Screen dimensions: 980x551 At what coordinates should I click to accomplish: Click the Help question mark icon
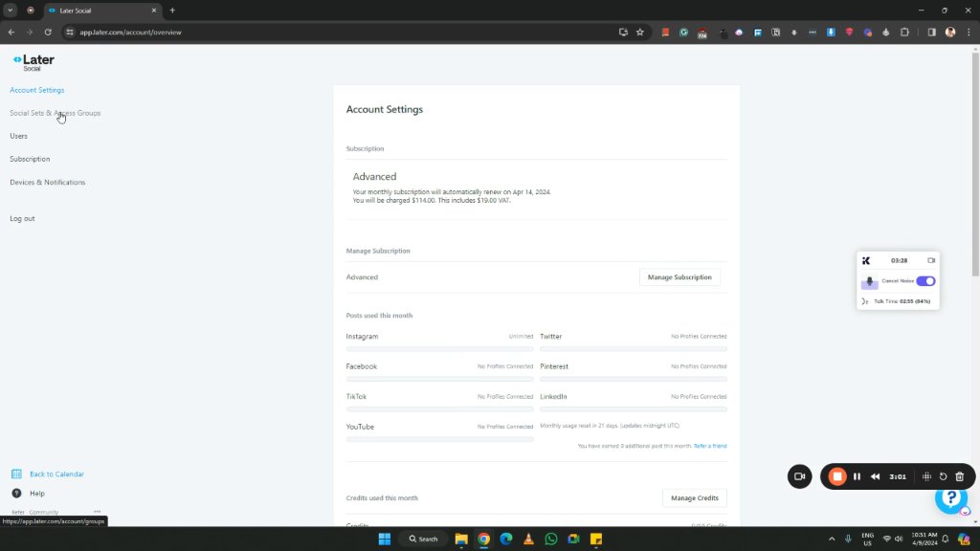(x=16, y=494)
